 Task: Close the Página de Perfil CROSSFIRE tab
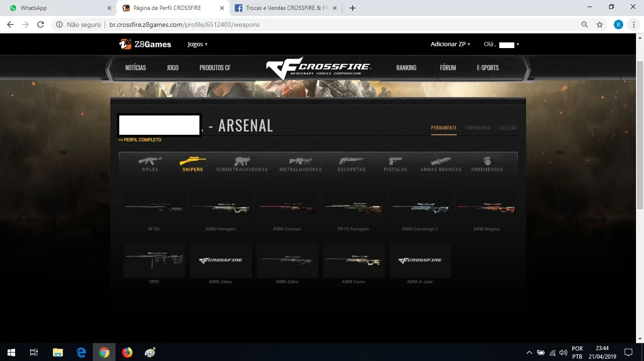(221, 8)
